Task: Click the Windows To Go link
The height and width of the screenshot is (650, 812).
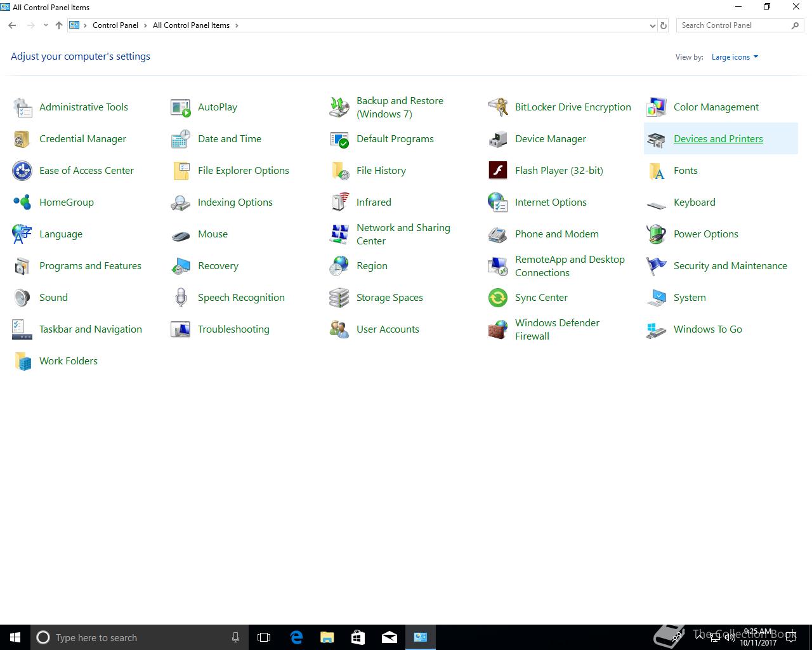Action: (x=708, y=329)
